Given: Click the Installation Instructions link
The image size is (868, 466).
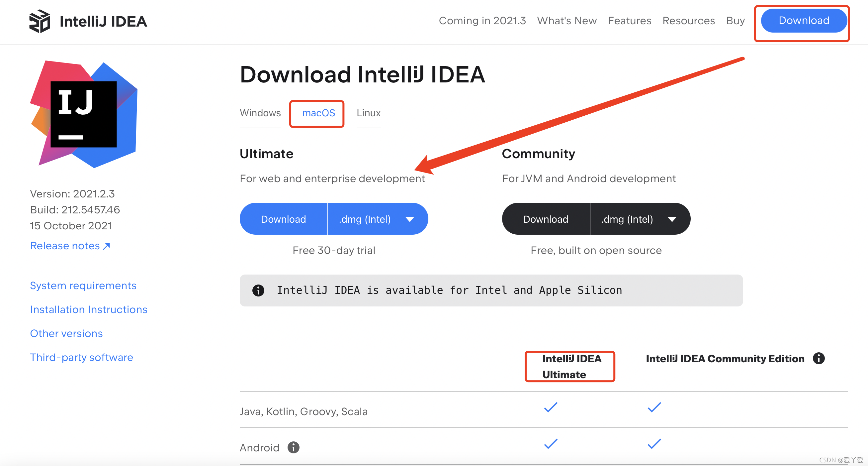Looking at the screenshot, I should [x=89, y=309].
